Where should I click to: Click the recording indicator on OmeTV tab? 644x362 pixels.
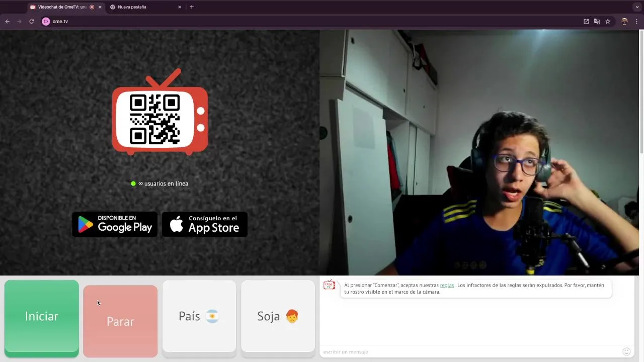(92, 7)
